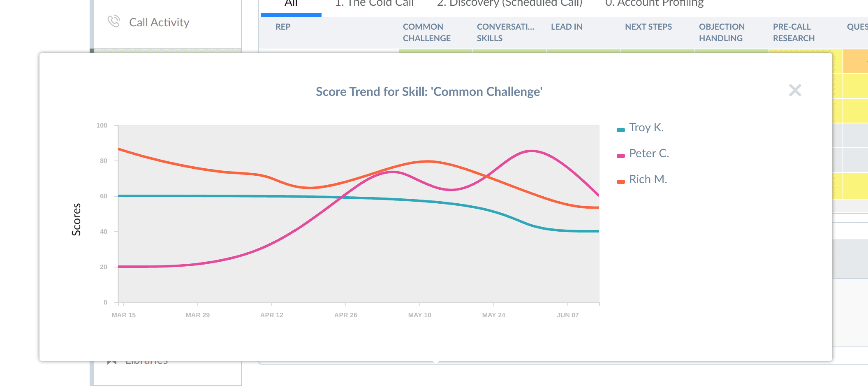Click the orange heatmap cell at top right
Screen dimensions: 868x386
pos(855,62)
